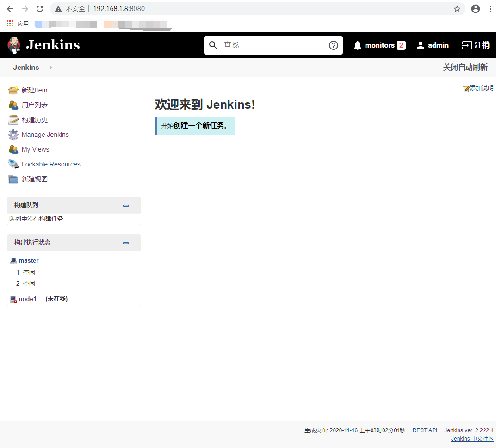496x448 pixels.
Task: Open the 添加说明 link
Action: pos(482,88)
